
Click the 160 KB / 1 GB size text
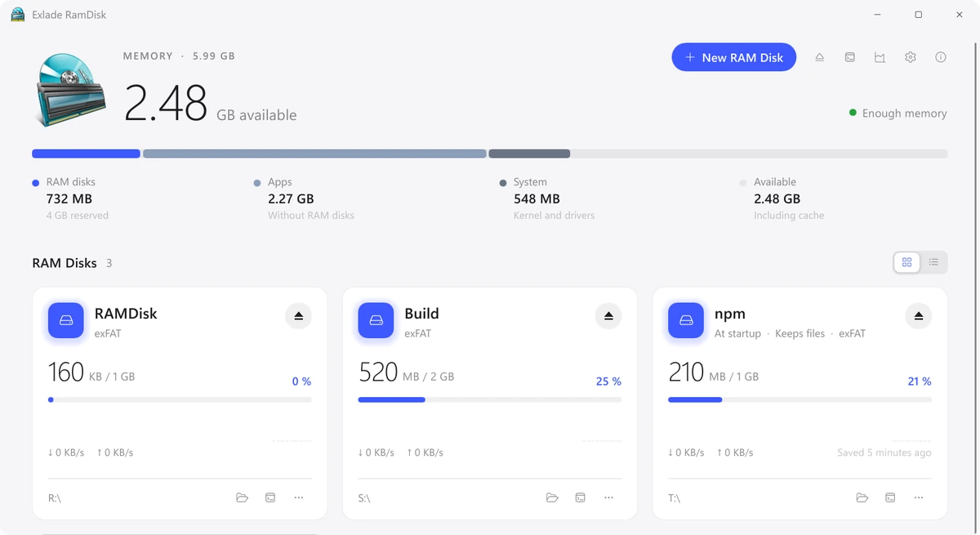(91, 372)
